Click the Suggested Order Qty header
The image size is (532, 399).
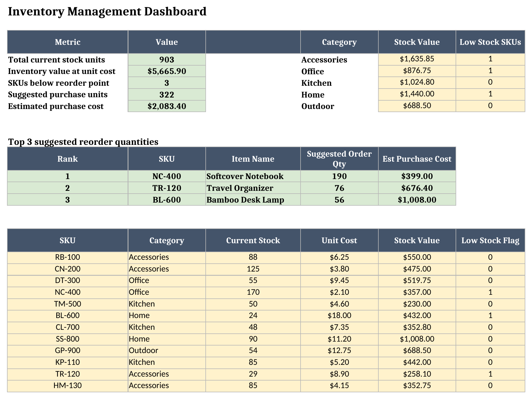click(x=339, y=159)
